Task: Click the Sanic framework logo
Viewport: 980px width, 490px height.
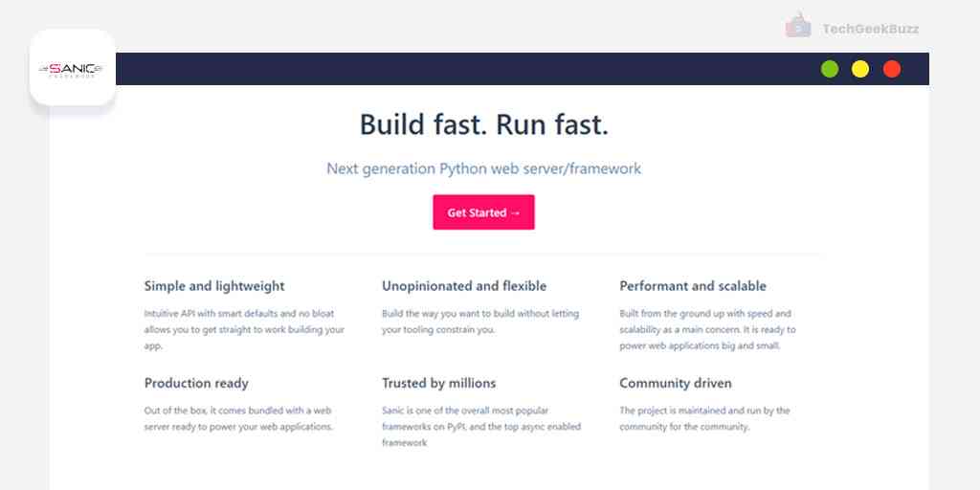Action: click(73, 69)
